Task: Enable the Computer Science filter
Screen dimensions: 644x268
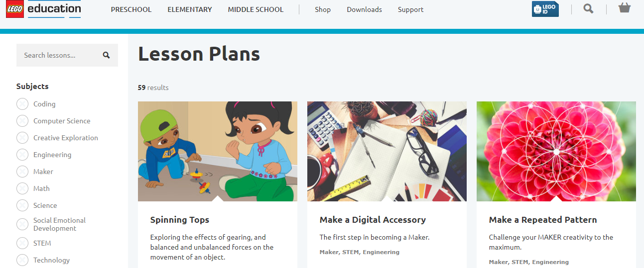Action: tap(22, 121)
